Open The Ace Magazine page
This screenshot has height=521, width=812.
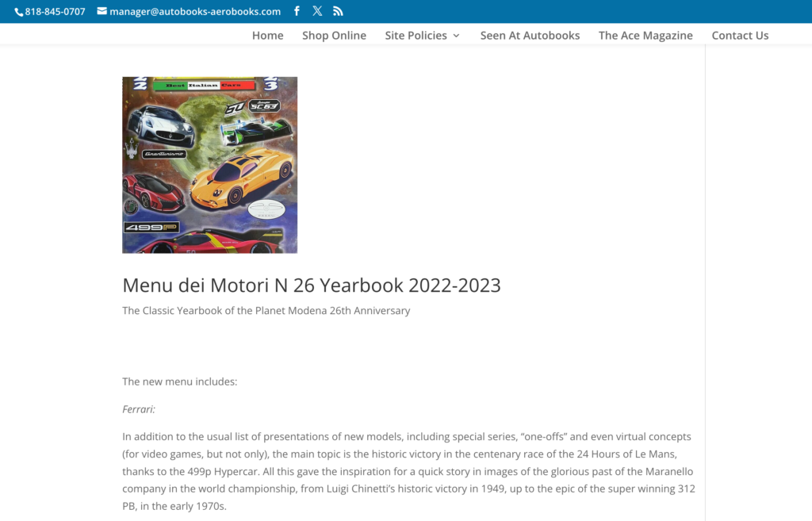pos(645,35)
